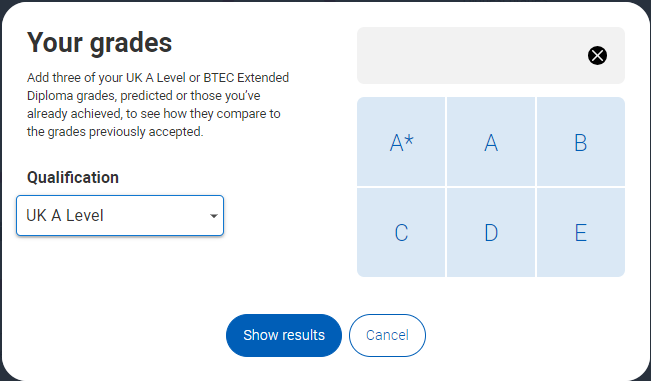The image size is (651, 381).
Task: Click the BTEC Extended Diploma description text
Action: (x=158, y=105)
